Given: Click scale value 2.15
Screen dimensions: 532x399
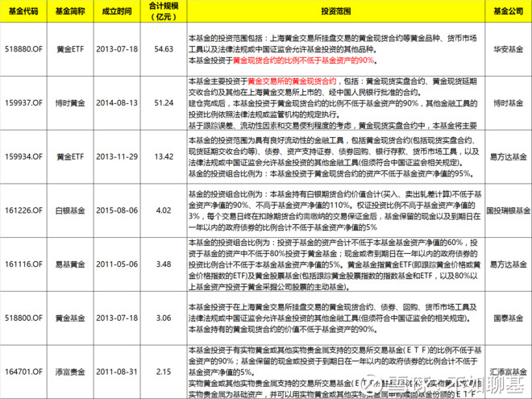Looking at the screenshot, I should 164,372.
